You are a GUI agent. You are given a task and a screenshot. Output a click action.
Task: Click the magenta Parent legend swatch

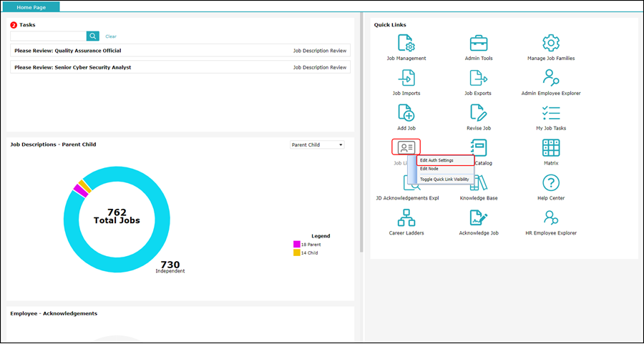click(296, 245)
